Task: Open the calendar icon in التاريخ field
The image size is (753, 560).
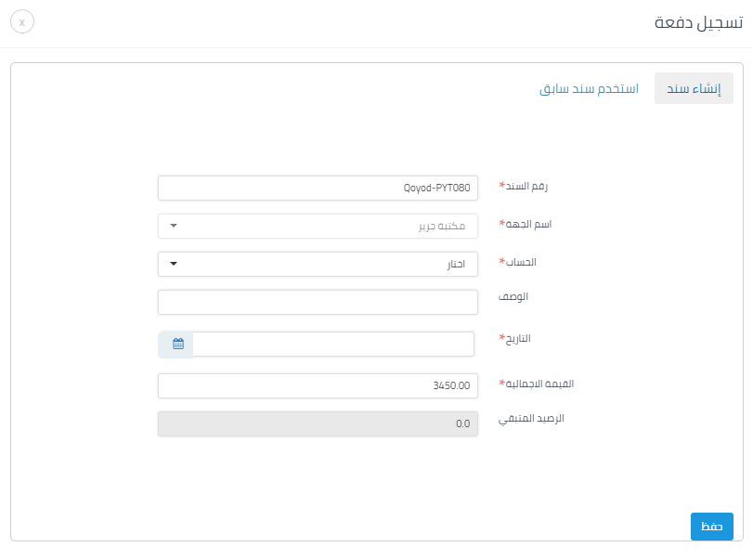Action: tap(175, 344)
